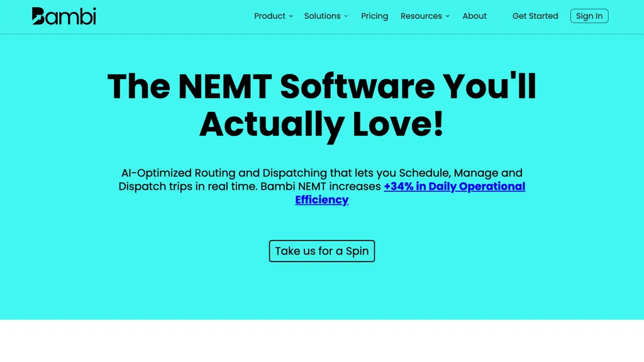Open the About page
This screenshot has height=362, width=644.
474,16
